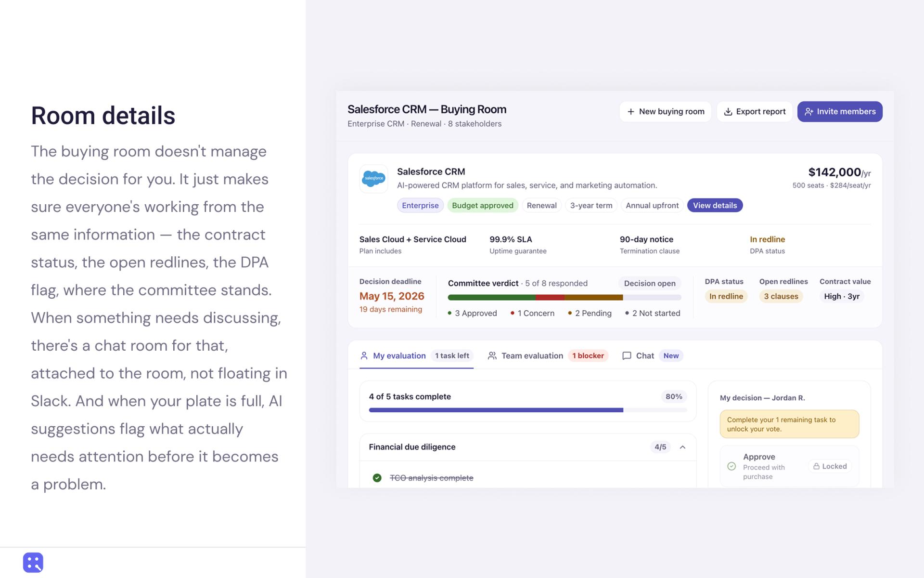Select the Approve decision circle option
The height and width of the screenshot is (578, 924).
pyautogui.click(x=731, y=466)
